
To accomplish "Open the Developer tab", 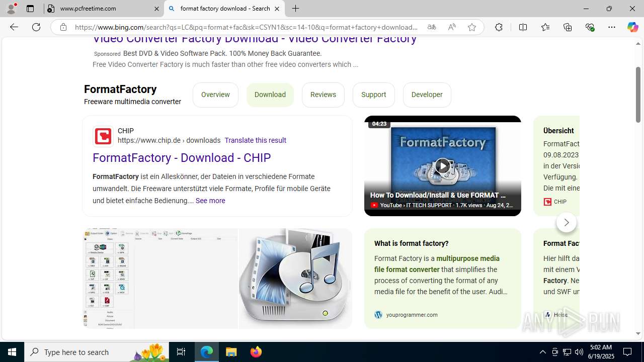I will click(427, 95).
